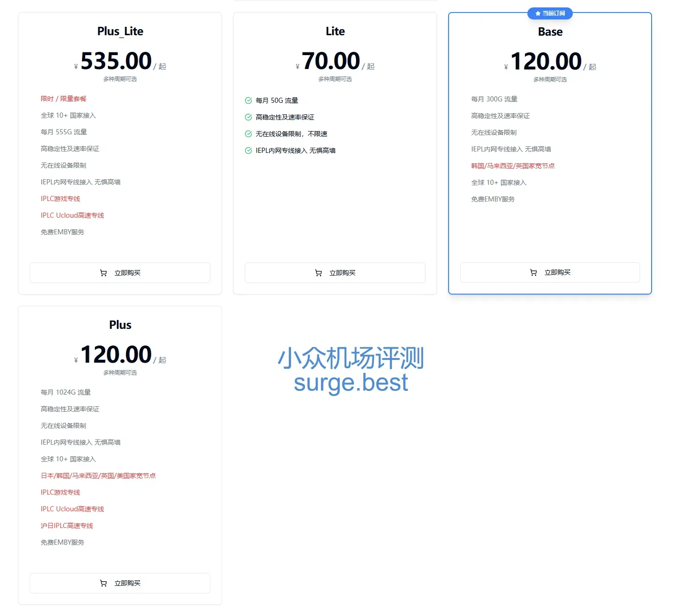The height and width of the screenshot is (616, 678).
Task: Click the red 限时 / 限量套餐 label
Action: (x=63, y=99)
